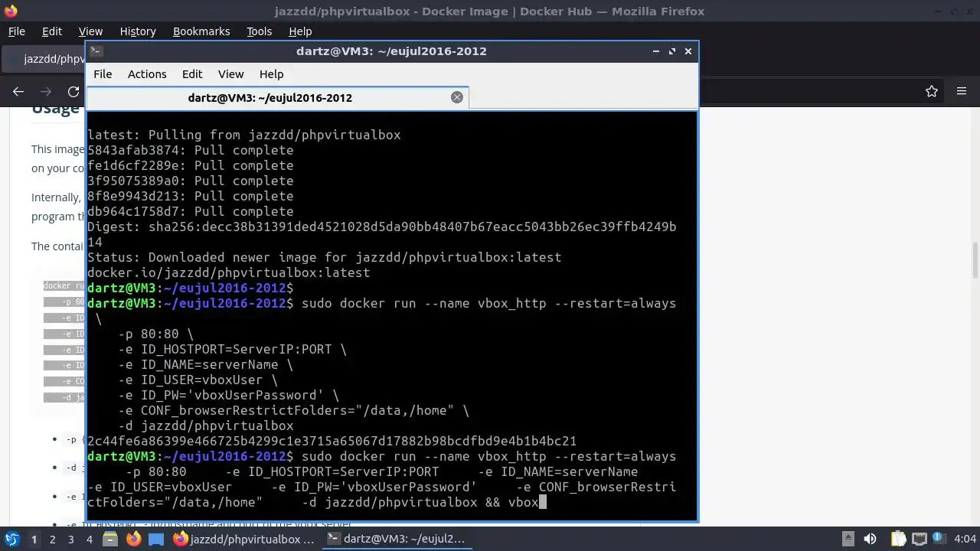Minimize the terminal window
The width and height of the screenshot is (980, 551).
tap(656, 51)
